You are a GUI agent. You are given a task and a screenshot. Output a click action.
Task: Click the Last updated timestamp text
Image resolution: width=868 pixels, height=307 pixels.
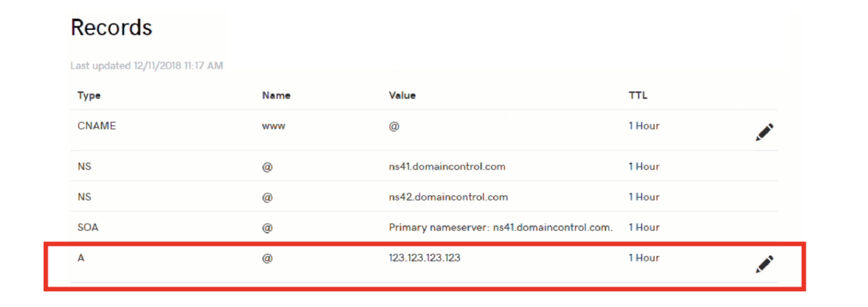(146, 66)
